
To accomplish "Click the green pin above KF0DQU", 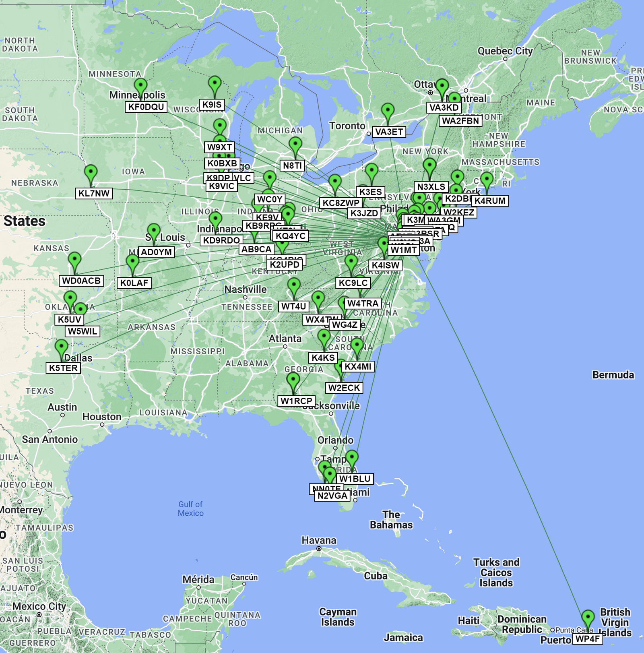I will tap(140, 86).
